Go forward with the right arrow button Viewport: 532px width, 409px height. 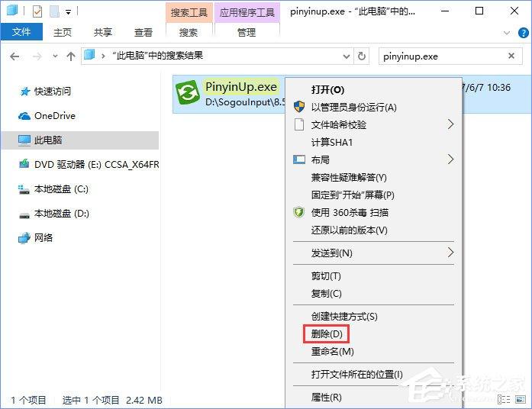point(37,56)
